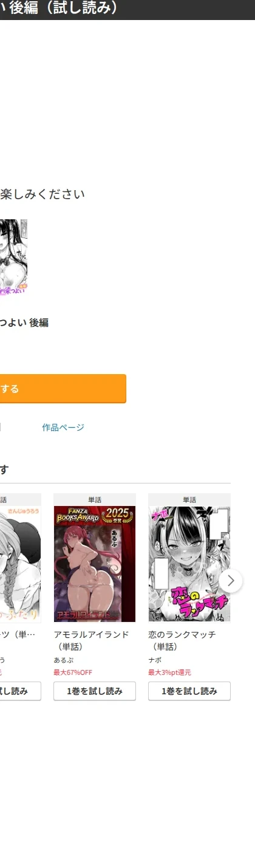Click the 単話 label above 恋のランクマッチ
This screenshot has width=255, height=868.
coord(189,500)
